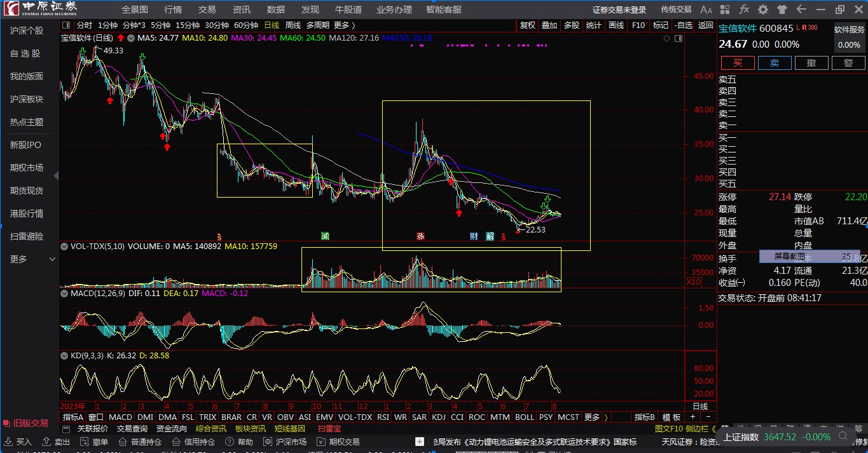Click the panel icon left of 关联报价
Image resolution: width=868 pixels, height=453 pixels.
(67, 429)
